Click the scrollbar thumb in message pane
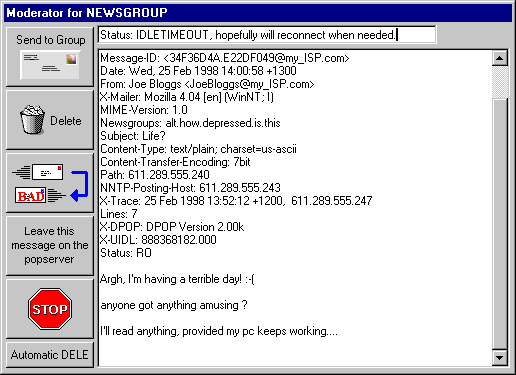This screenshot has width=516, height=375. click(x=499, y=82)
